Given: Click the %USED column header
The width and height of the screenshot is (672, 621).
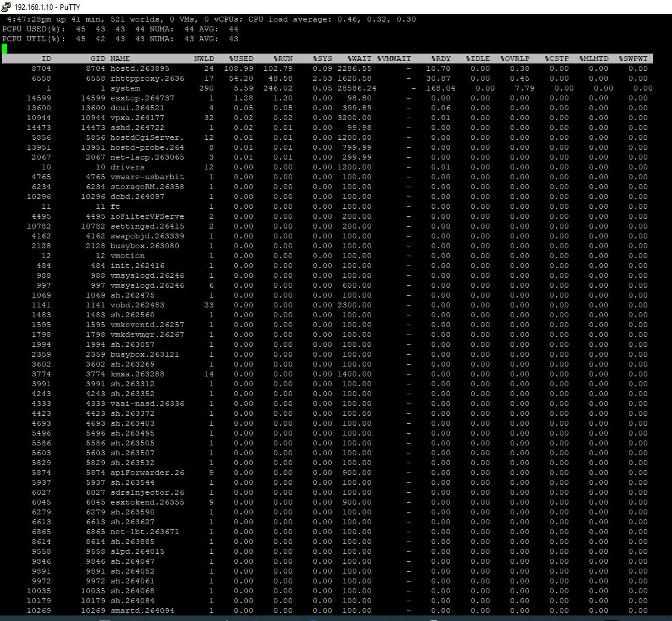Looking at the screenshot, I should click(x=241, y=59).
